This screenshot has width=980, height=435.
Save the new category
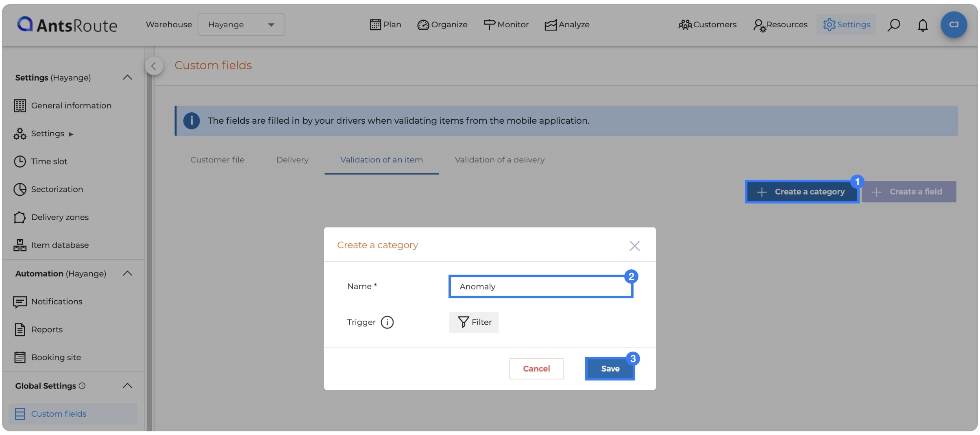[x=610, y=369]
